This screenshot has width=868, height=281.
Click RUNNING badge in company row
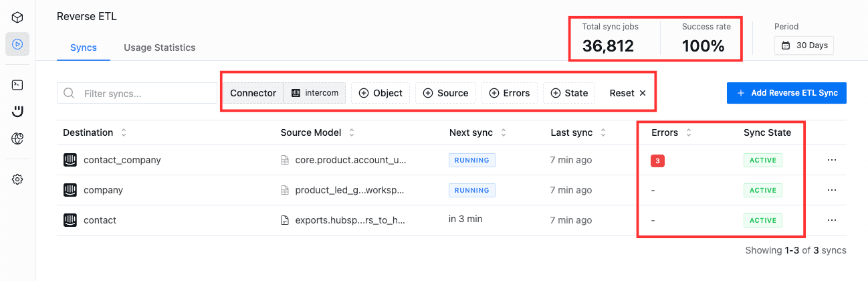coord(472,190)
